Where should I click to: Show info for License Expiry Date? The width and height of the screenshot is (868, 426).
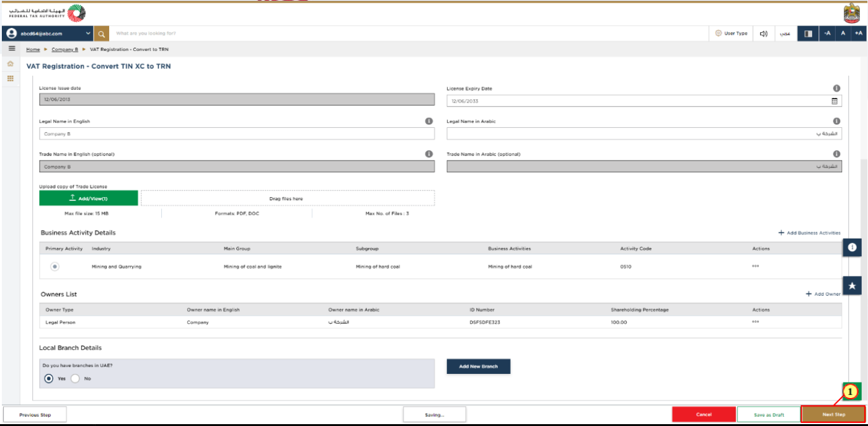[836, 88]
